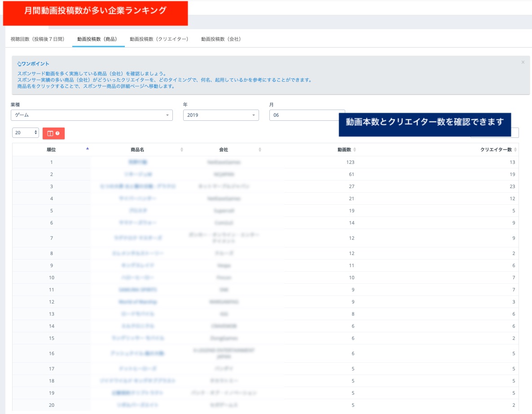Sort by クリエイター数 column sort icon
The height and width of the screenshot is (414, 532).
515,150
